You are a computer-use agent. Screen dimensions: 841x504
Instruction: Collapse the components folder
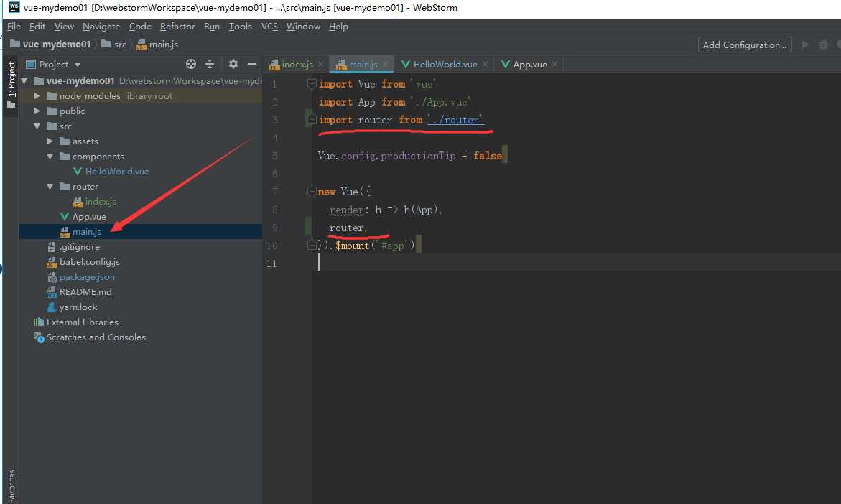coord(50,156)
